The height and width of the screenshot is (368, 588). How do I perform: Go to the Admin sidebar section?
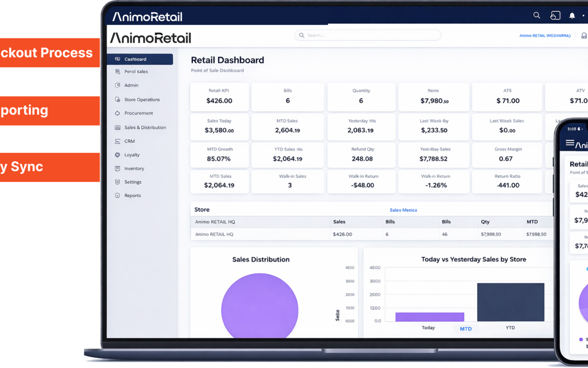pyautogui.click(x=131, y=85)
